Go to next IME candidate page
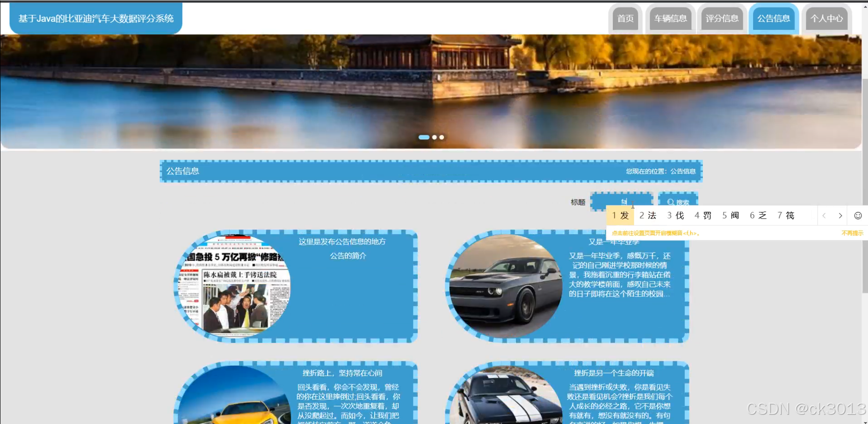868x424 pixels. pyautogui.click(x=840, y=216)
